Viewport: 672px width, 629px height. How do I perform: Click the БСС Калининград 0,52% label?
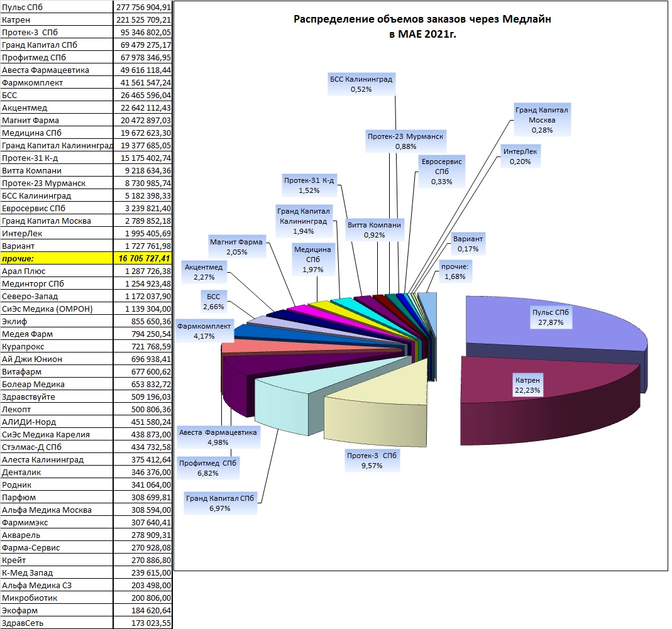click(x=361, y=84)
